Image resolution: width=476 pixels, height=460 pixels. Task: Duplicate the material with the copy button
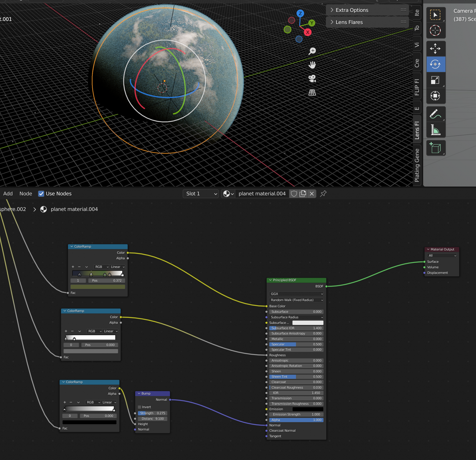[303, 194]
